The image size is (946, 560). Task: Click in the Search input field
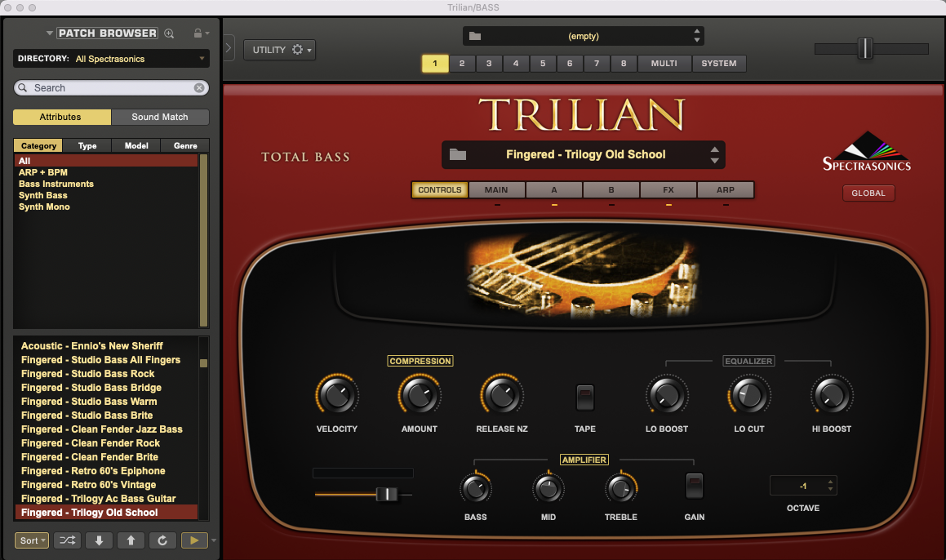click(111, 88)
